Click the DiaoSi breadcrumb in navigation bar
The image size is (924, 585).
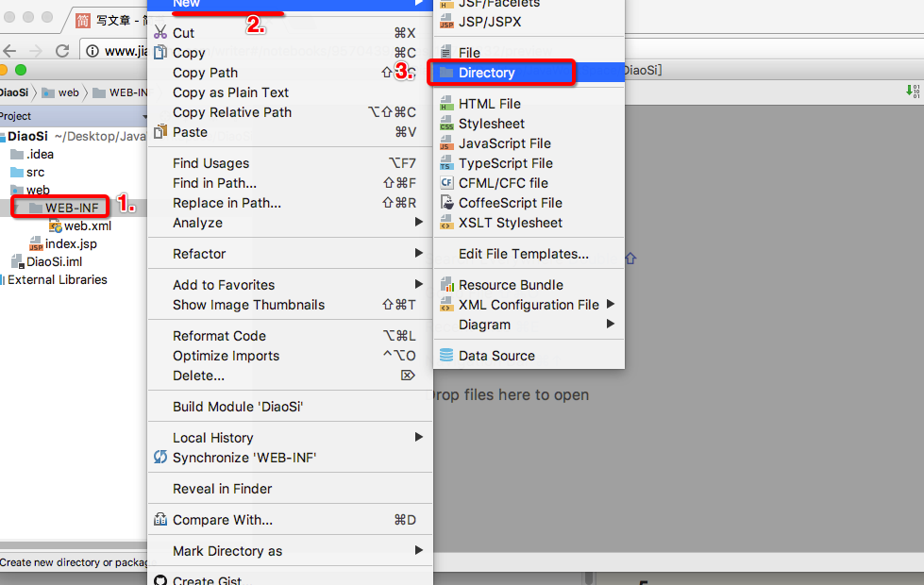[x=14, y=92]
